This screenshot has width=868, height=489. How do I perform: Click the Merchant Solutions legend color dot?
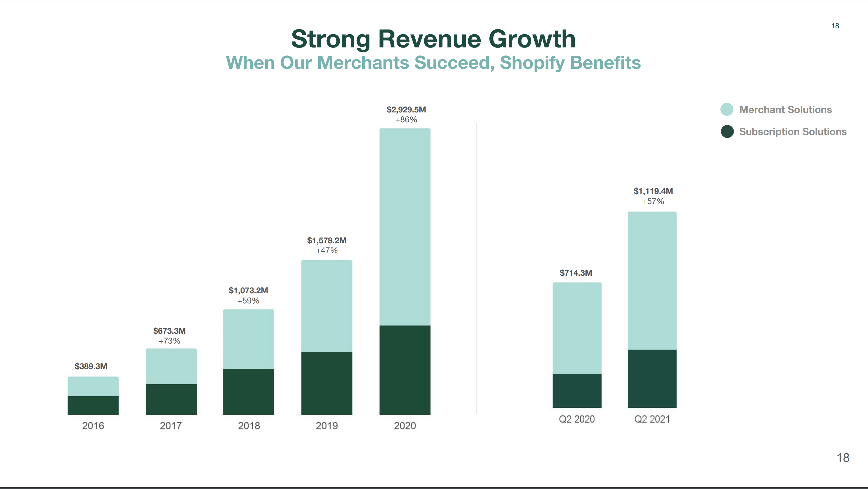pos(727,109)
